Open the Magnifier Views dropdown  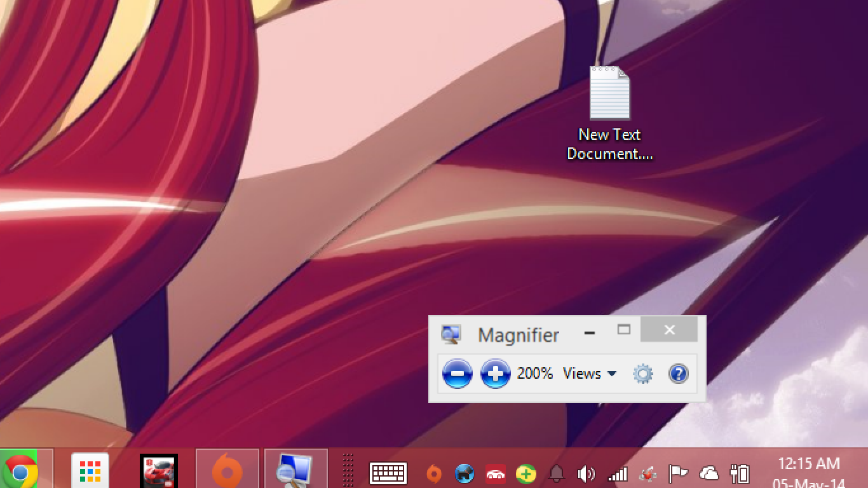pyautogui.click(x=590, y=374)
